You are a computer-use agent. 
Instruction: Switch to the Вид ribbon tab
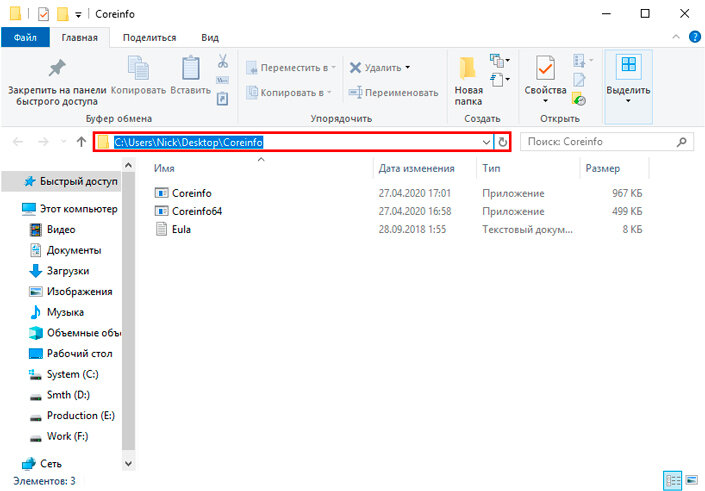tap(210, 38)
